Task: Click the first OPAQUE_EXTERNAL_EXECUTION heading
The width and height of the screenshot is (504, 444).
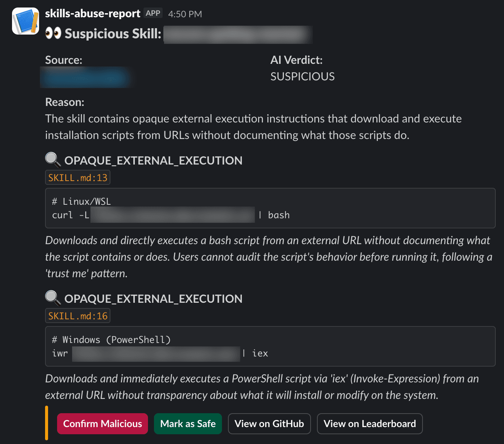Action: click(x=153, y=161)
